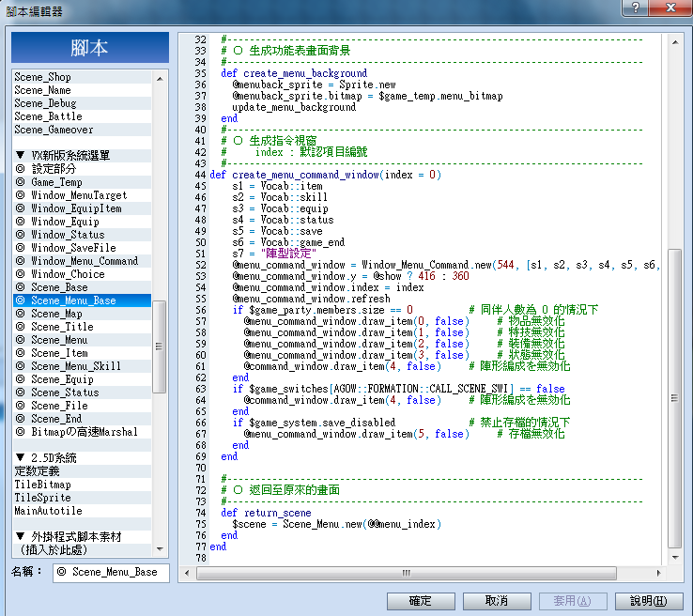Select the Window_MenuTarget script entry
Screen dimensions: 693x616
click(83, 195)
